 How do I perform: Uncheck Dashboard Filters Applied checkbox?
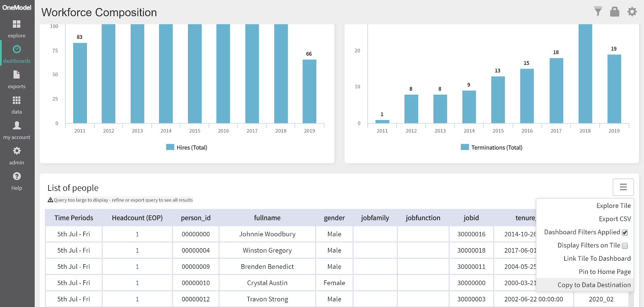pyautogui.click(x=625, y=232)
